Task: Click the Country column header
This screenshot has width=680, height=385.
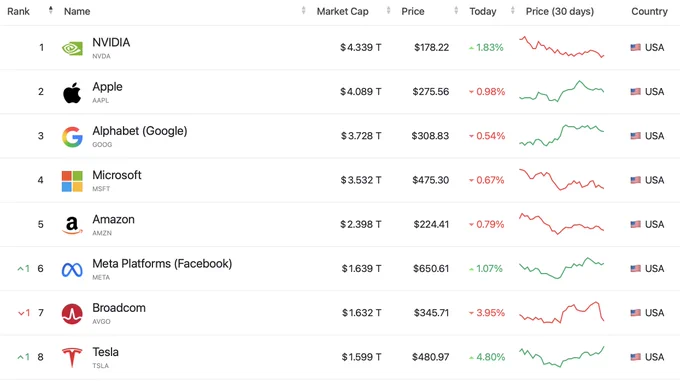Action: click(649, 11)
